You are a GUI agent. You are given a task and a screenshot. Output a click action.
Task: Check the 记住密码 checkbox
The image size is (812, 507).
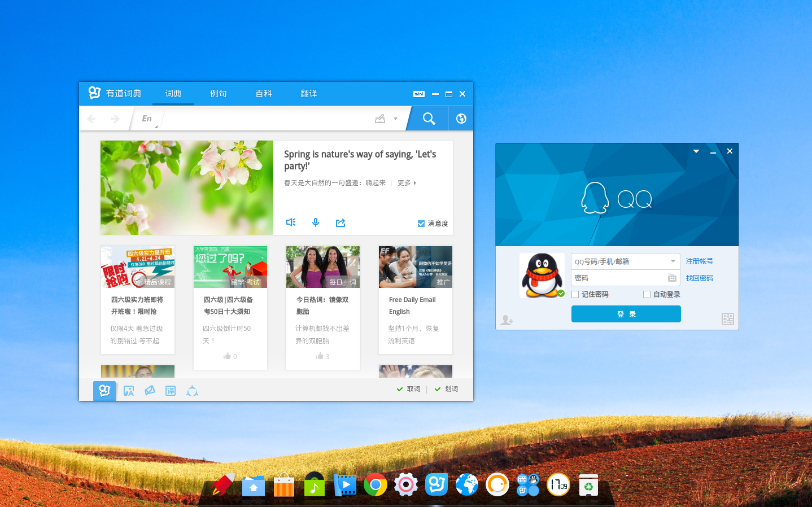575,295
